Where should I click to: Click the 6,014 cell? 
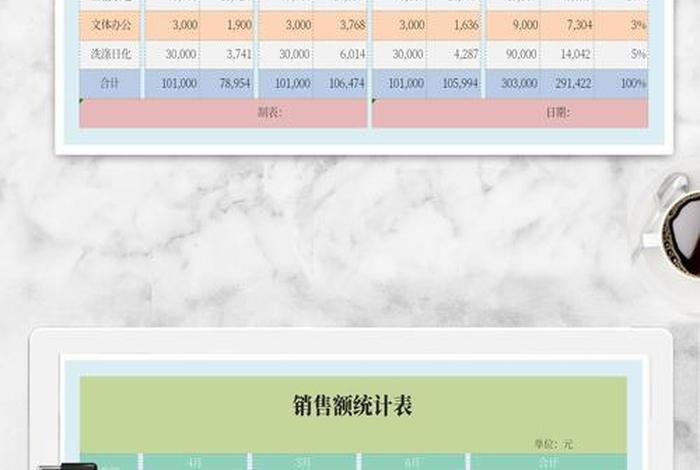click(x=340, y=54)
